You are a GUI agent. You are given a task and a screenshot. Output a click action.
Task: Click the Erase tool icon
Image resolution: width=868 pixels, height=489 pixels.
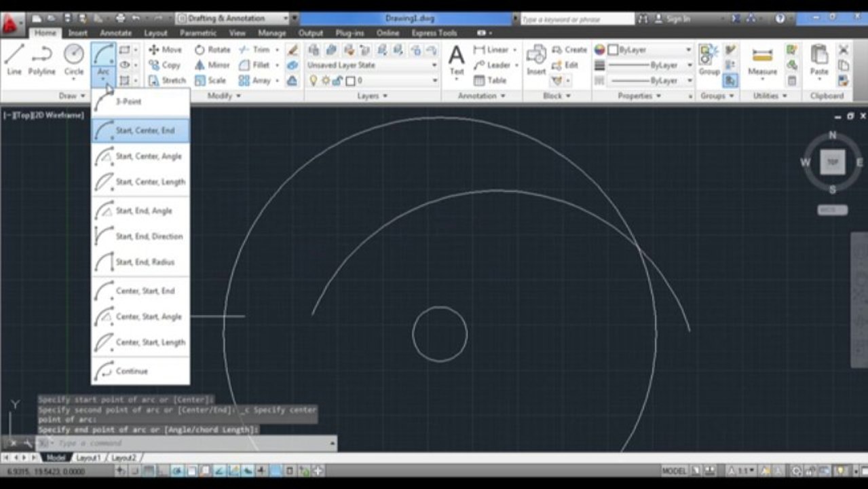[293, 50]
